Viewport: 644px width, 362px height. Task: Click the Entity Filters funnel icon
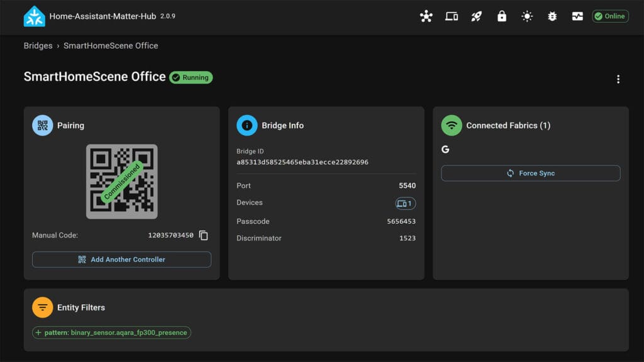tap(42, 307)
